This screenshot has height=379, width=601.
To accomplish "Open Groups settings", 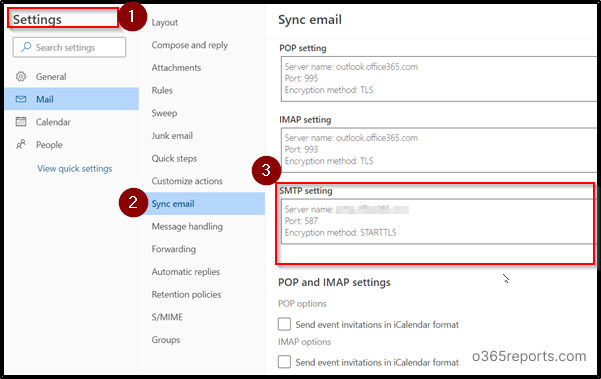I will (x=166, y=340).
